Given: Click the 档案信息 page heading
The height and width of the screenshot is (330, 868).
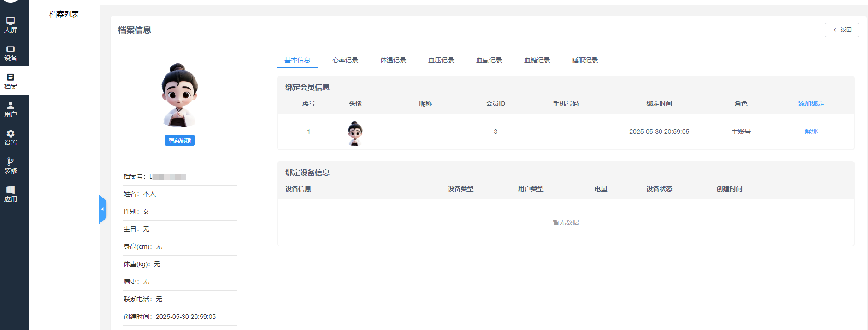Looking at the screenshot, I should [135, 30].
